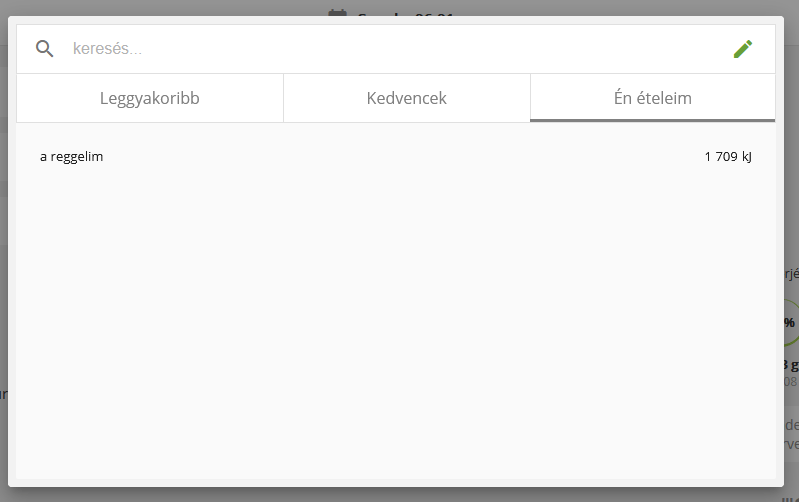Screen dimensions: 799x502
Task: Click the magnifier search icon
Action: (x=44, y=49)
